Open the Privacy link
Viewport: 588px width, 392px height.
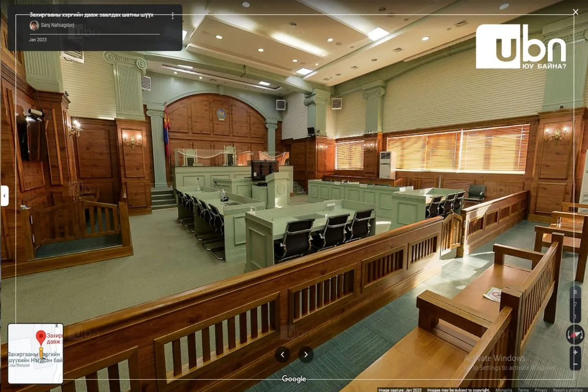point(541,390)
